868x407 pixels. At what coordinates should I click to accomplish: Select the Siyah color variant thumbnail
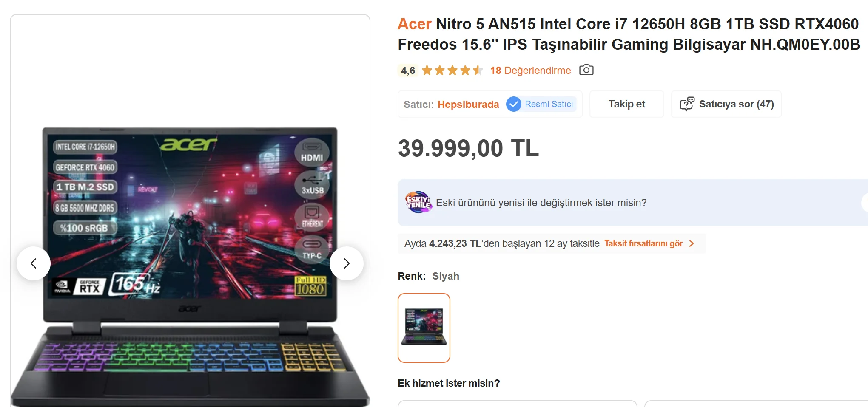[424, 328]
